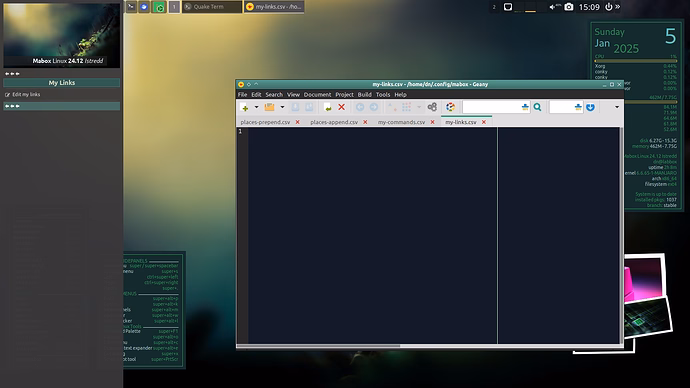Close the my-commands.csv tab
Screen dimensions: 690x388
433,122
